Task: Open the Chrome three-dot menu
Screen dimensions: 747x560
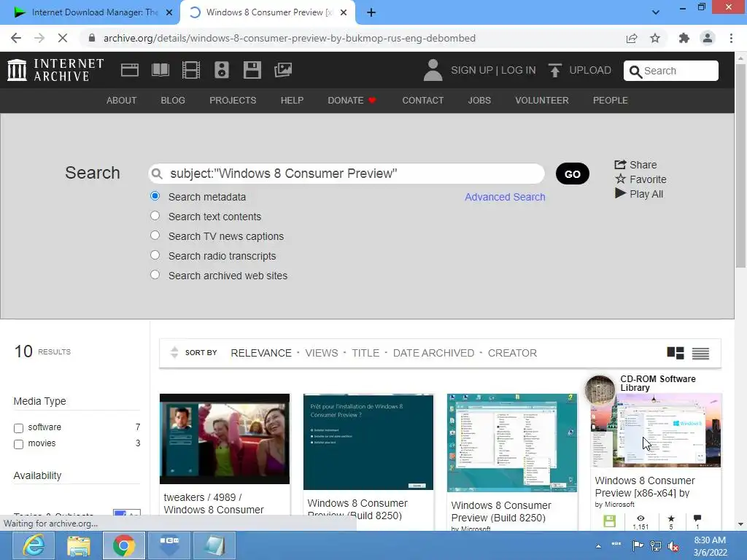Action: 731,38
